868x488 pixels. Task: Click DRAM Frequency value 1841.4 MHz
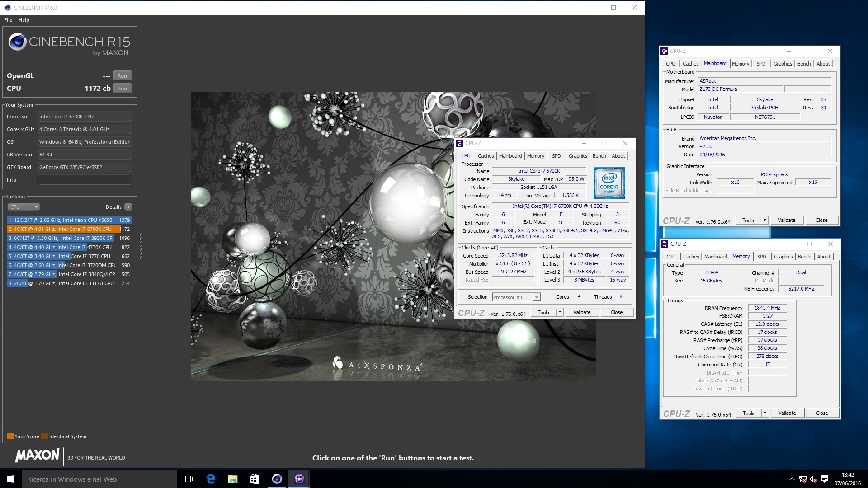click(x=767, y=308)
